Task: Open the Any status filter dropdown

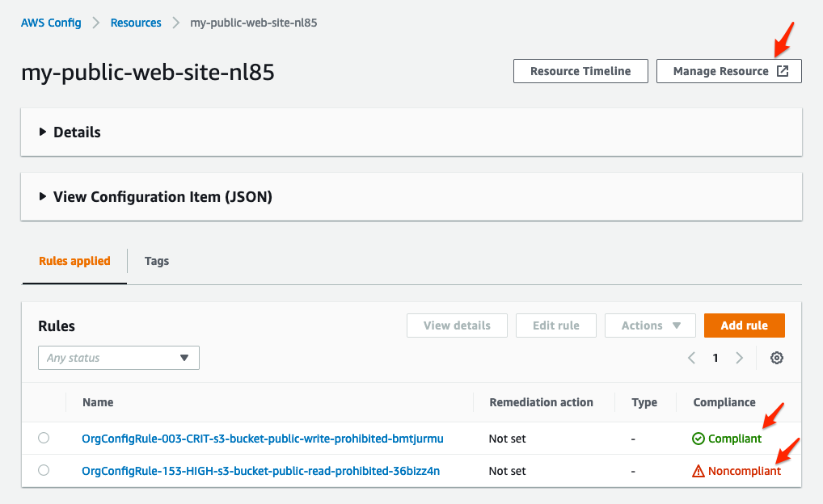Action: 119,358
